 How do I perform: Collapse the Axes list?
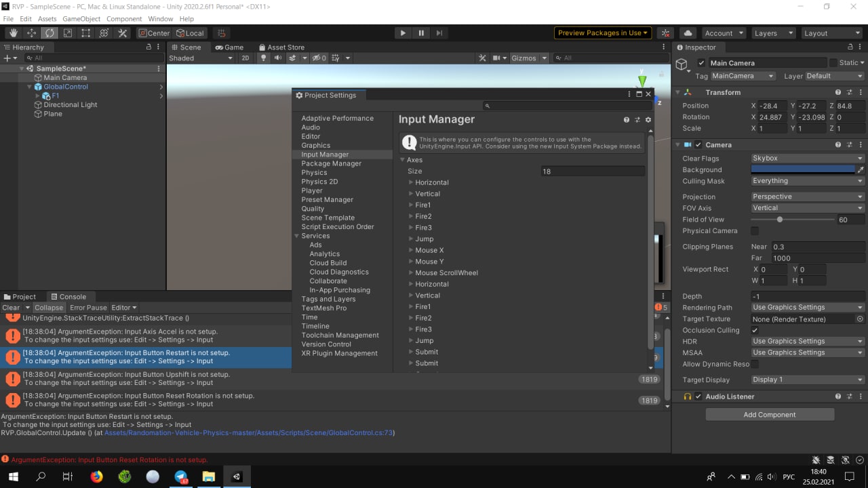pos(403,160)
